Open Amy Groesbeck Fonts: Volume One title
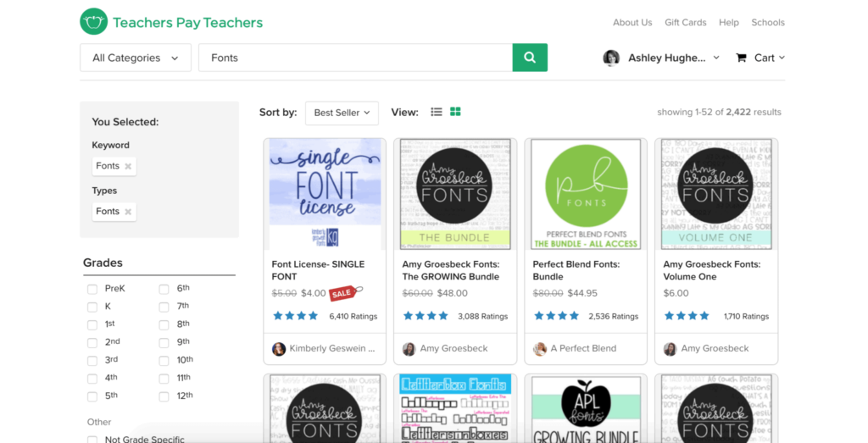The width and height of the screenshot is (868, 443). 712,270
